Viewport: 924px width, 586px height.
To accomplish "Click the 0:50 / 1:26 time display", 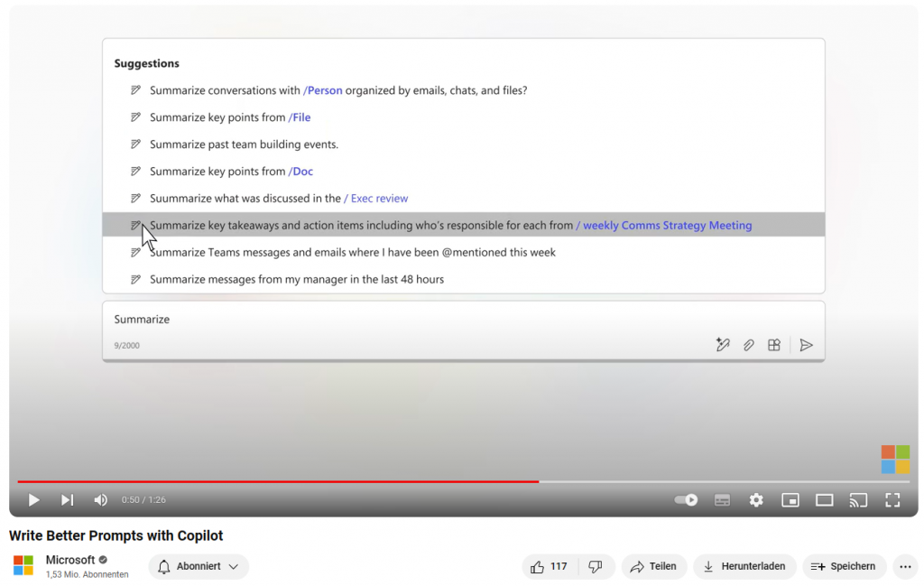I will (x=143, y=500).
